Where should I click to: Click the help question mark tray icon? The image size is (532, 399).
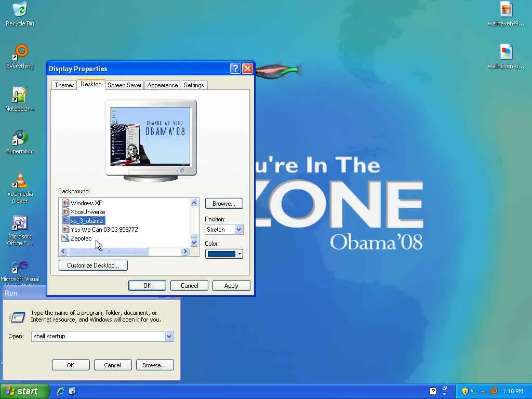(433, 391)
